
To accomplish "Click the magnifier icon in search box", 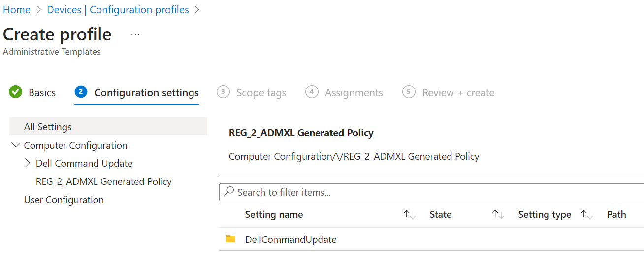I will pyautogui.click(x=229, y=192).
